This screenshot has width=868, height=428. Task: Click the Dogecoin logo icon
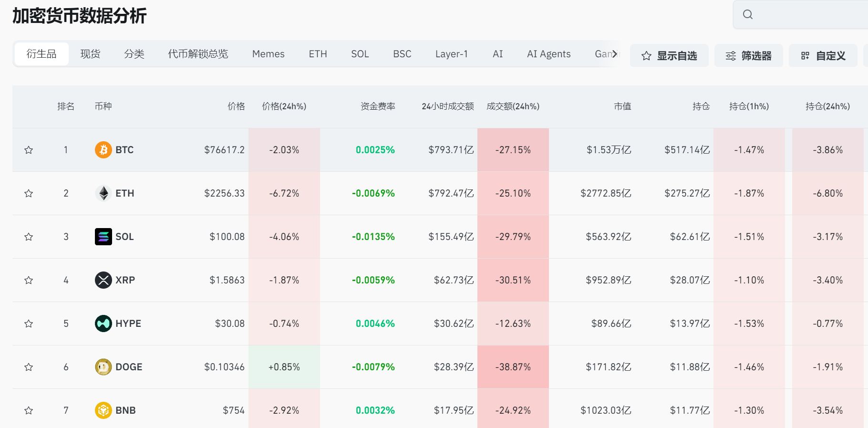coord(103,367)
